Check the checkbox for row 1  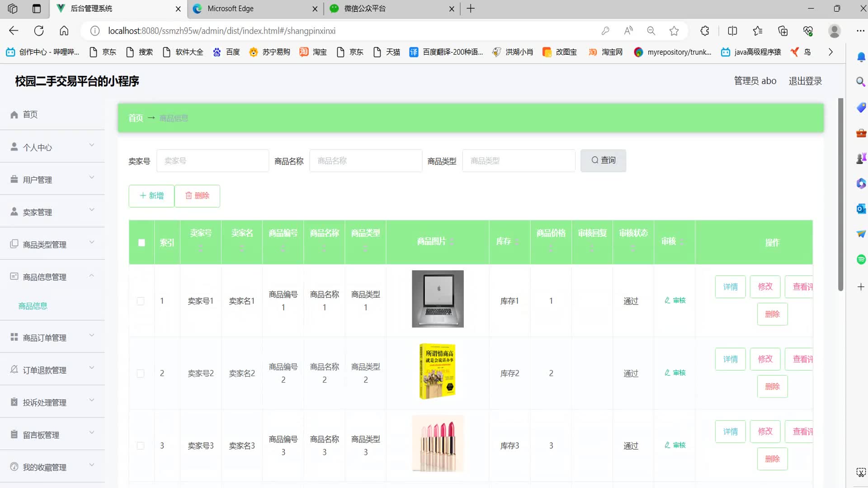click(x=141, y=301)
